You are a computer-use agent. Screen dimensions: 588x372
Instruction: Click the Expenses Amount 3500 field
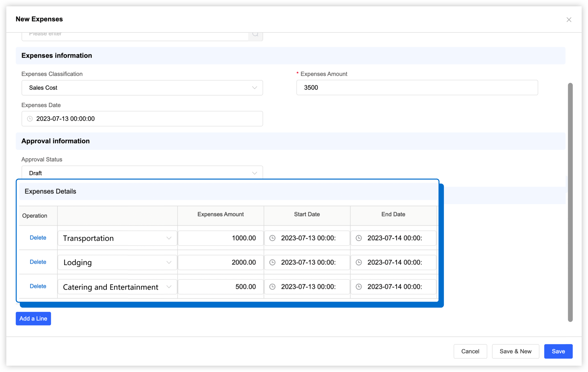[417, 88]
